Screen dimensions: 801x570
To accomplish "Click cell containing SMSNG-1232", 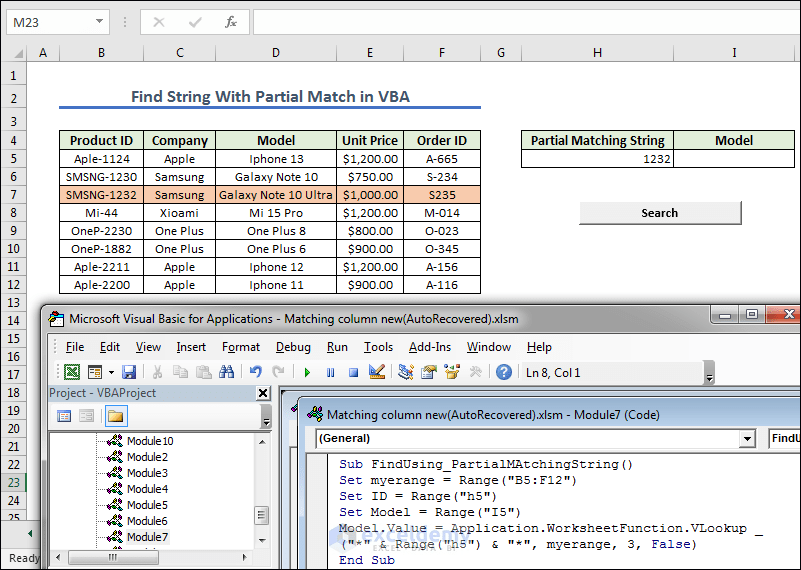I will 101,195.
